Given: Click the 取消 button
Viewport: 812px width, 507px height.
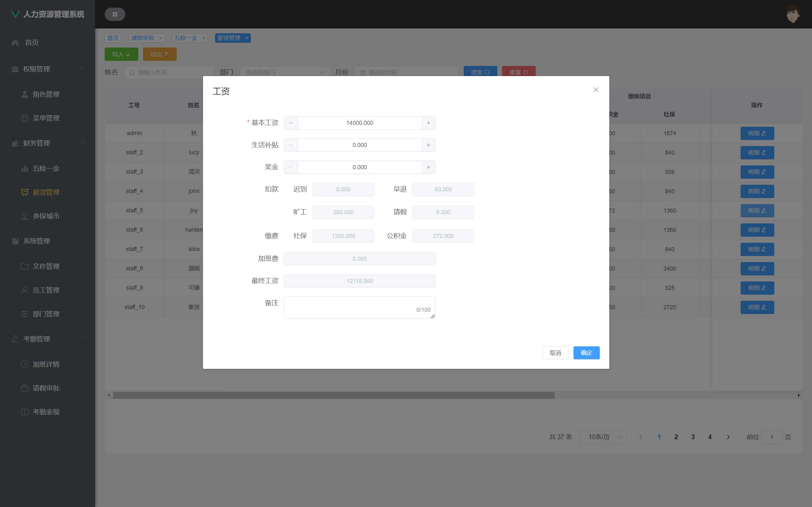Looking at the screenshot, I should 555,353.
